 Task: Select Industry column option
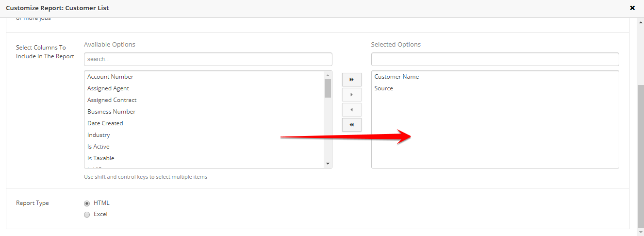click(x=204, y=135)
